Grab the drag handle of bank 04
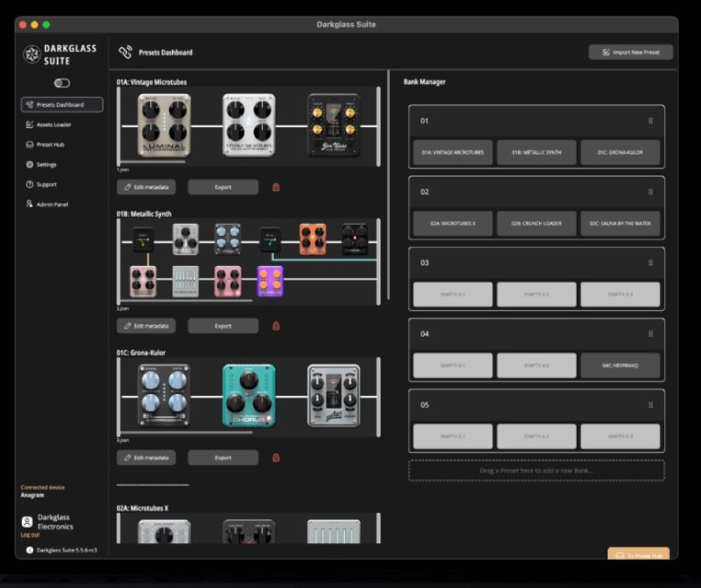 coord(650,334)
